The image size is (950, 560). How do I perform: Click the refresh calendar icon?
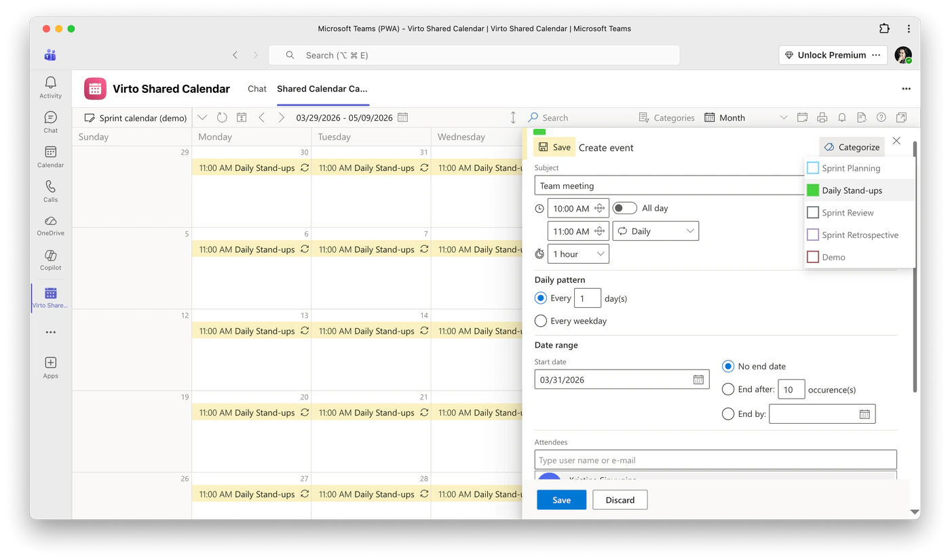click(222, 117)
